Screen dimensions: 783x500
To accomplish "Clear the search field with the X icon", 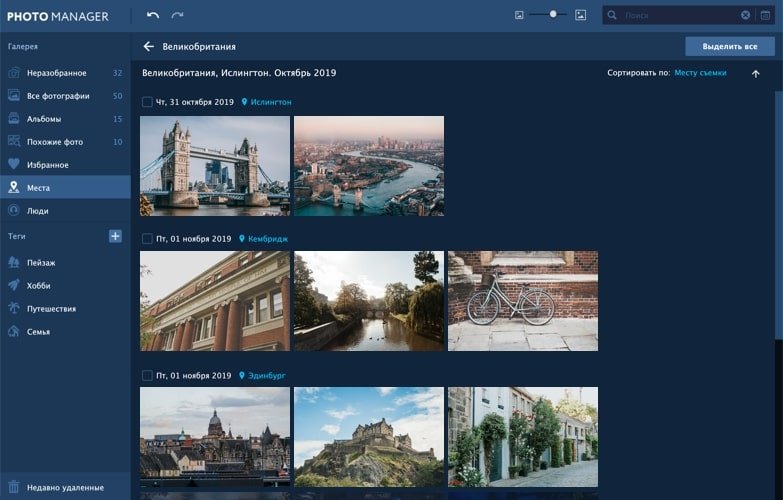I will coord(745,15).
